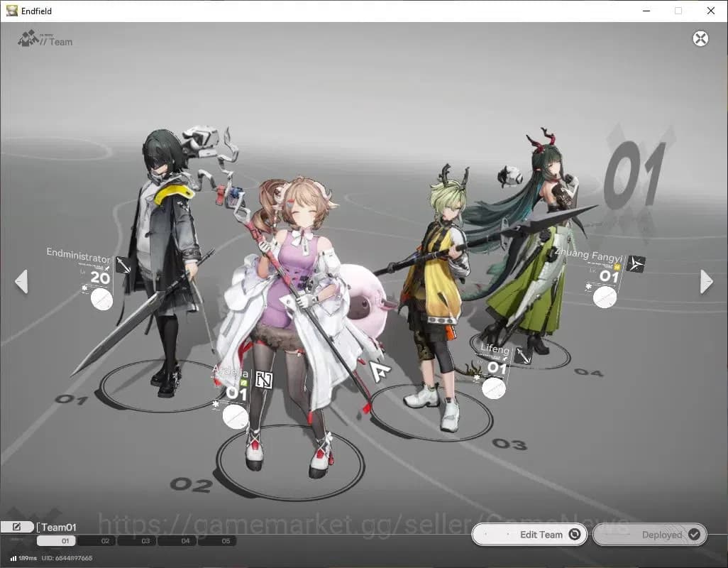Click the UID number text
This screenshot has width=728, height=568.
[67, 558]
